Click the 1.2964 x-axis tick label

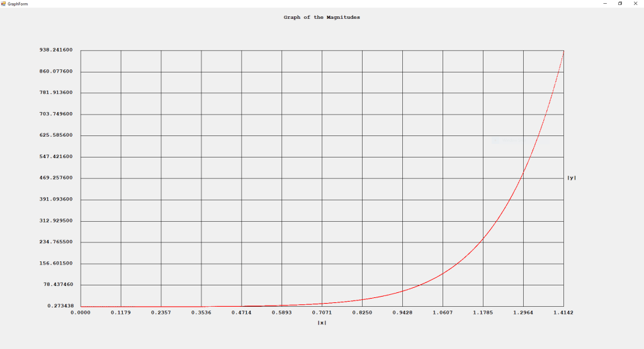click(x=523, y=312)
